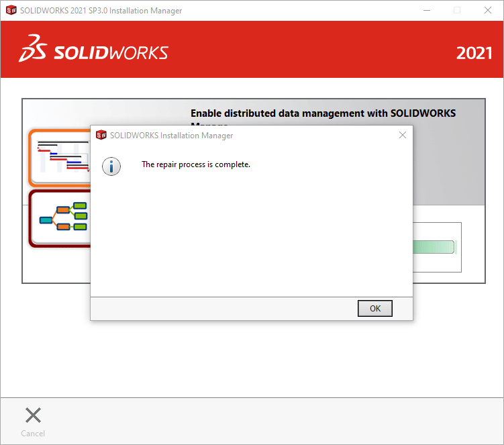Click the Cancel X icon at bottom
This screenshot has width=504, height=445.
pos(33,415)
